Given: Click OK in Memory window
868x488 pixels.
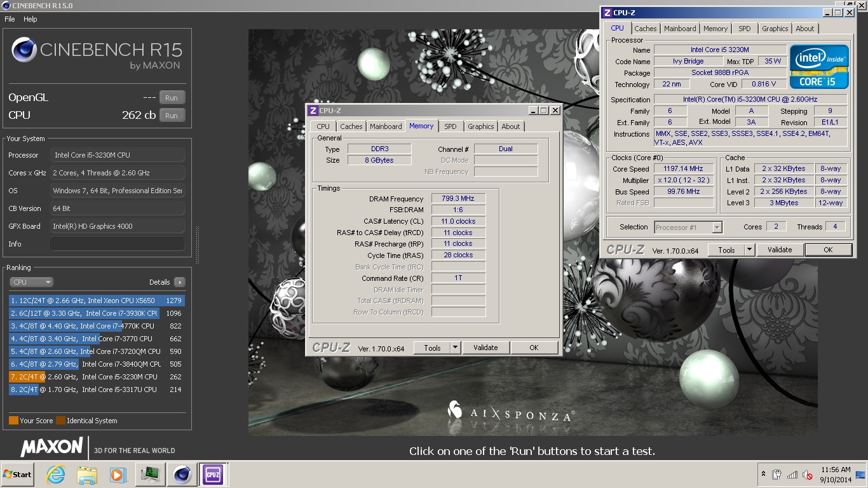Looking at the screenshot, I should click(534, 348).
